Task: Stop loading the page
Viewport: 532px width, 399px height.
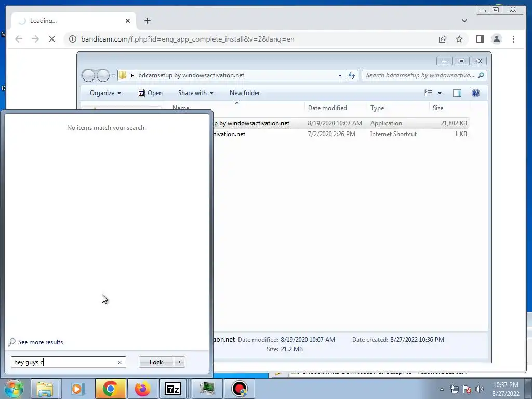Action: pos(52,39)
